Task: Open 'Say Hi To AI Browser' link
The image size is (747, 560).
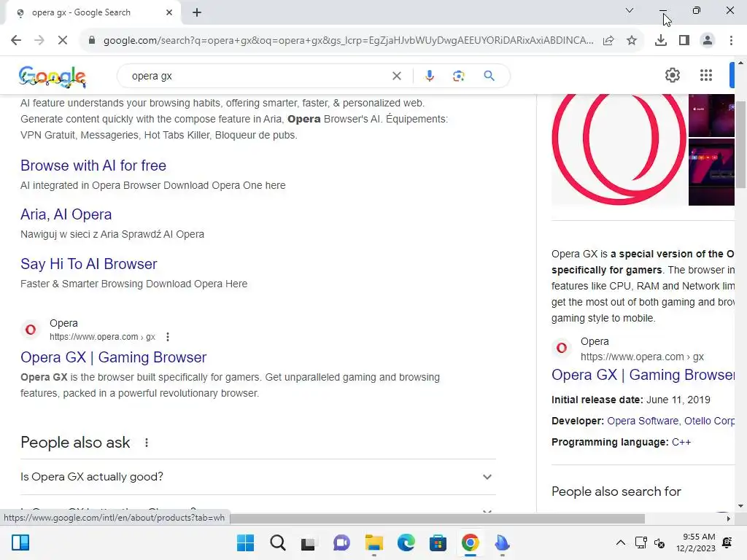Action: (x=88, y=264)
